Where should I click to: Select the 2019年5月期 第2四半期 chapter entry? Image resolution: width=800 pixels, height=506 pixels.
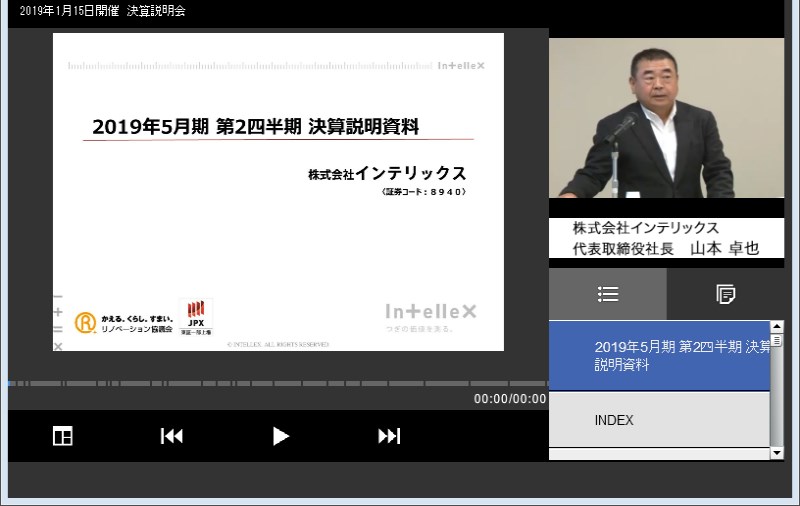pyautogui.click(x=659, y=356)
